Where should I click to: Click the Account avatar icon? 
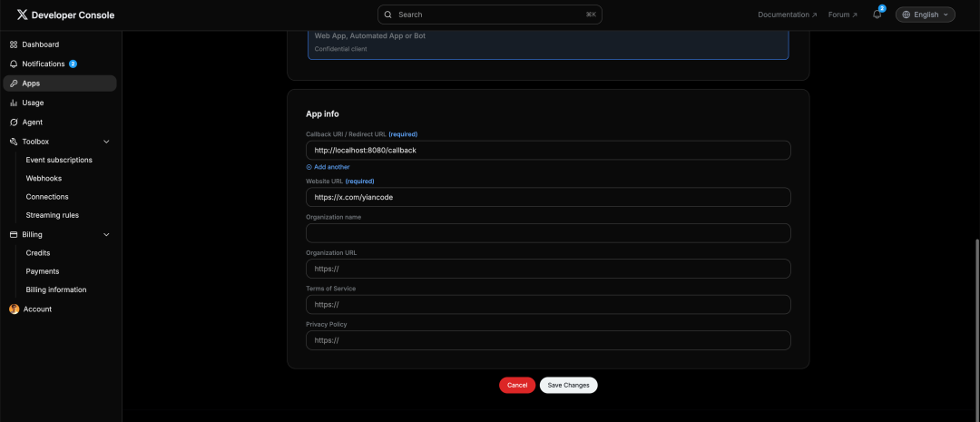pos(15,309)
